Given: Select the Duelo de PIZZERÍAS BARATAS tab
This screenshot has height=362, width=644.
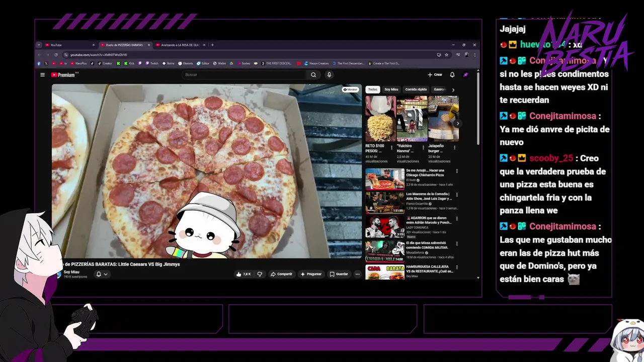Looking at the screenshot, I should (124, 45).
